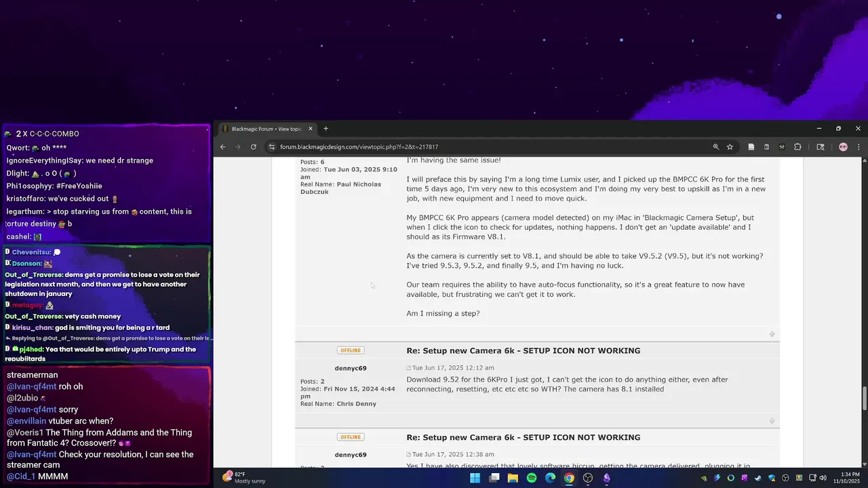868x488 pixels.
Task: Open post title above the 12:38 am reply
Action: click(523, 437)
